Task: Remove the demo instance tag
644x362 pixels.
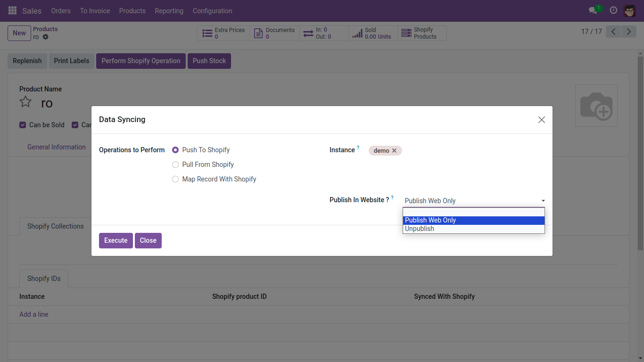Action: 394,150
